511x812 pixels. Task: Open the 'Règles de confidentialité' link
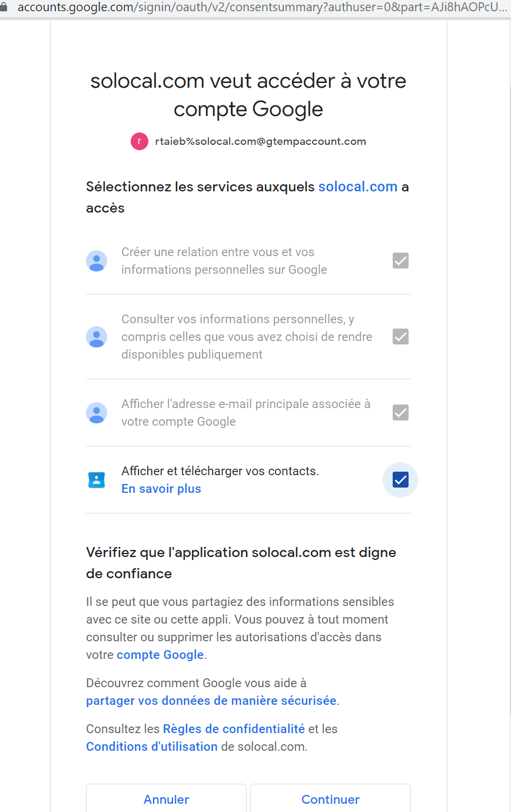pyautogui.click(x=234, y=729)
